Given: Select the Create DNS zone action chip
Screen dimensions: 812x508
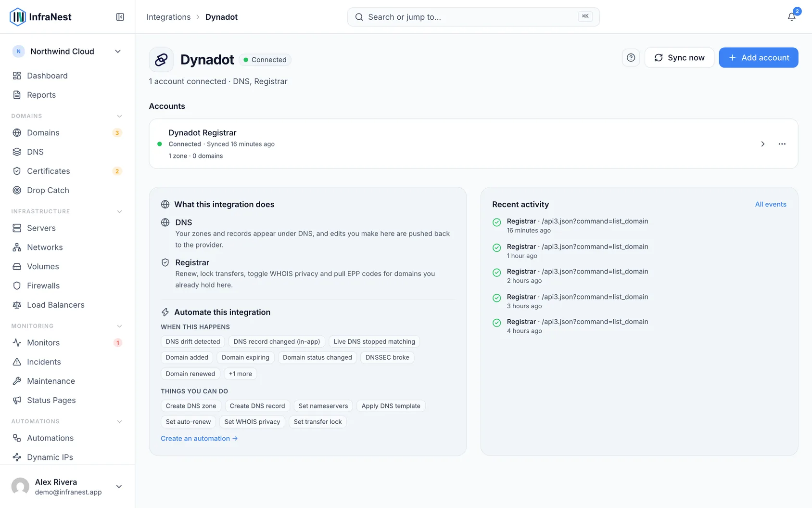Looking at the screenshot, I should (191, 406).
